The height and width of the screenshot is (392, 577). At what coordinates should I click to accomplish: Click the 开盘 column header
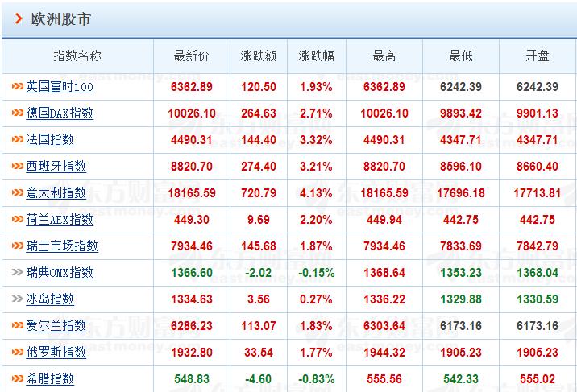537,56
